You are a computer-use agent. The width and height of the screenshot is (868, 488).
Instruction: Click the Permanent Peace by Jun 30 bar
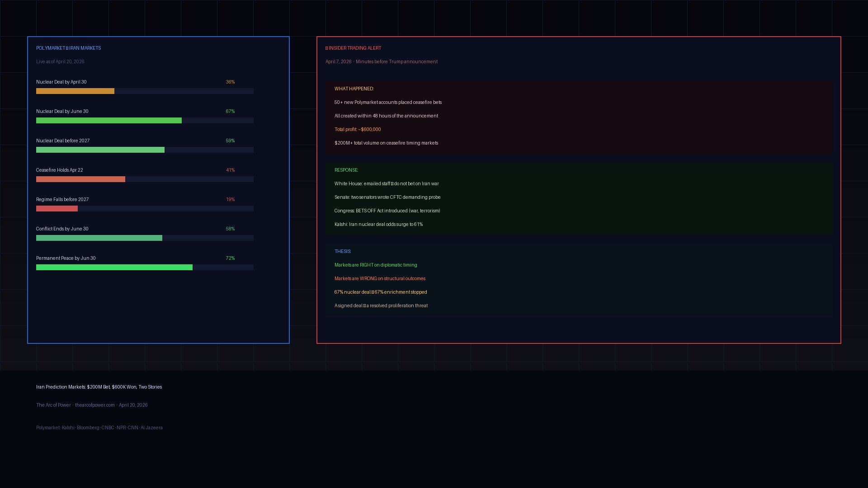(x=114, y=267)
